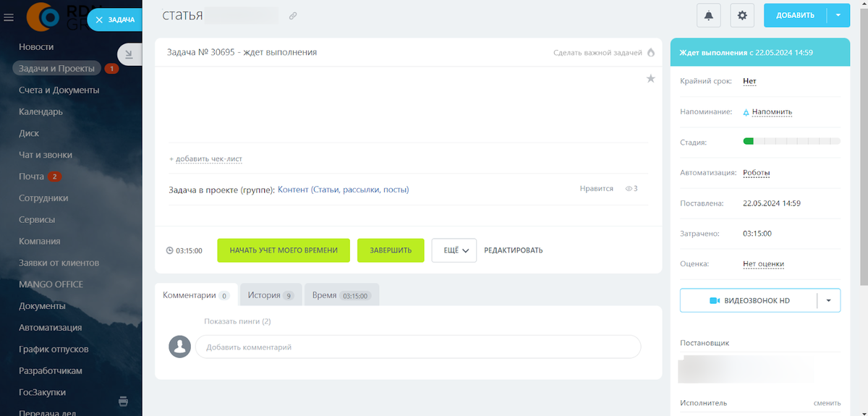Open Автоматизация in sidebar
Screen dimensions: 868x416
(x=51, y=328)
